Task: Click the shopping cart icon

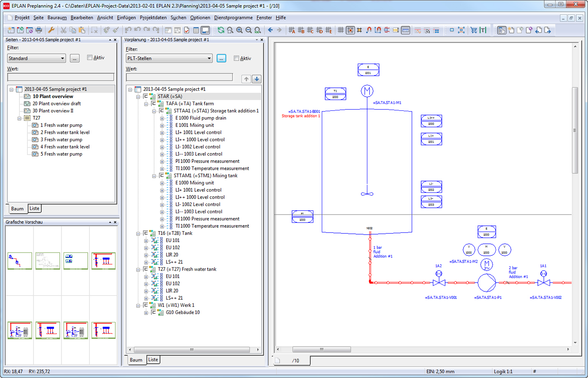Action: click(x=474, y=30)
